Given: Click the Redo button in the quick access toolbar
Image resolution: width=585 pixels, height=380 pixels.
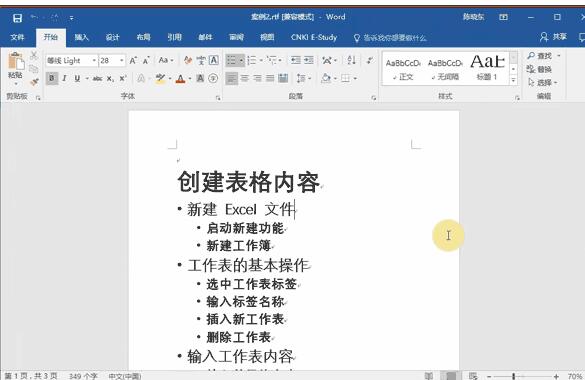Looking at the screenshot, I should click(54, 17).
